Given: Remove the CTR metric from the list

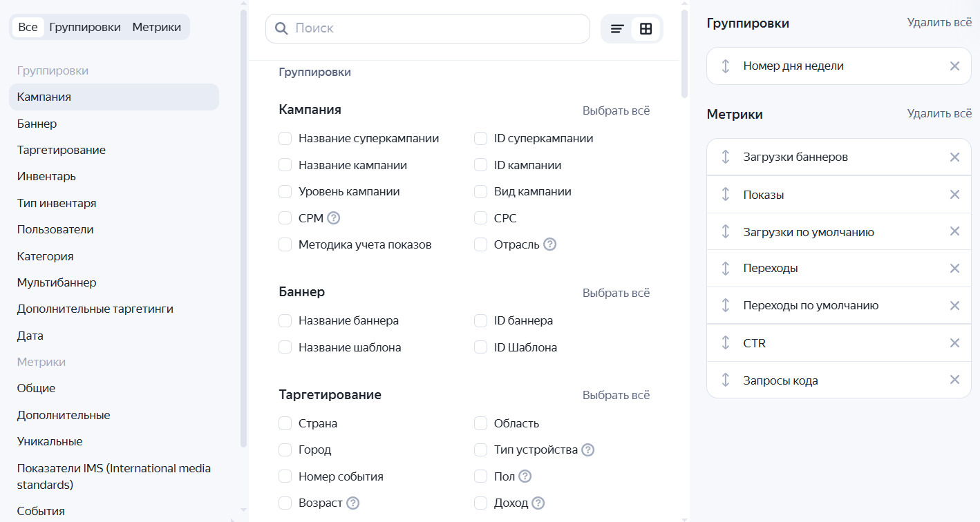Looking at the screenshot, I should [954, 343].
